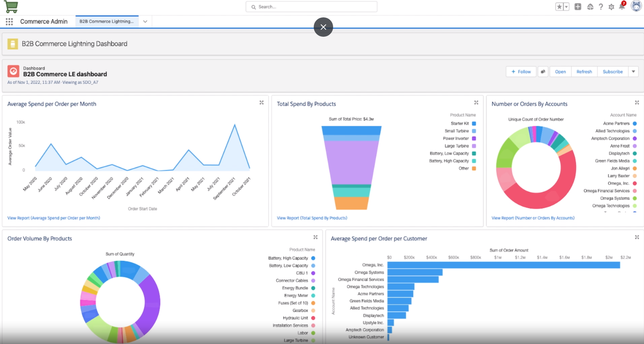Click in the global Search field
Screen dimensions: 644x344
(x=311, y=7)
